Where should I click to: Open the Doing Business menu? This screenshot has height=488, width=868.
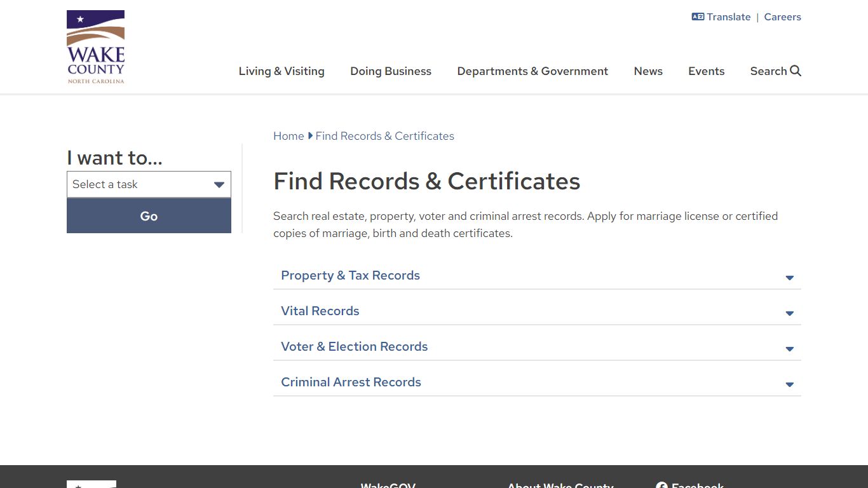tap(391, 71)
